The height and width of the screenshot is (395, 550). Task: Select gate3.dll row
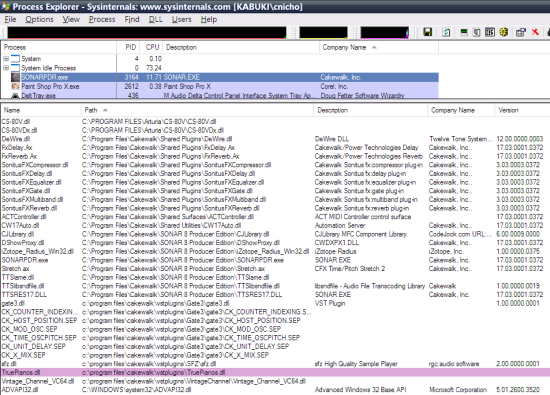[275, 303]
